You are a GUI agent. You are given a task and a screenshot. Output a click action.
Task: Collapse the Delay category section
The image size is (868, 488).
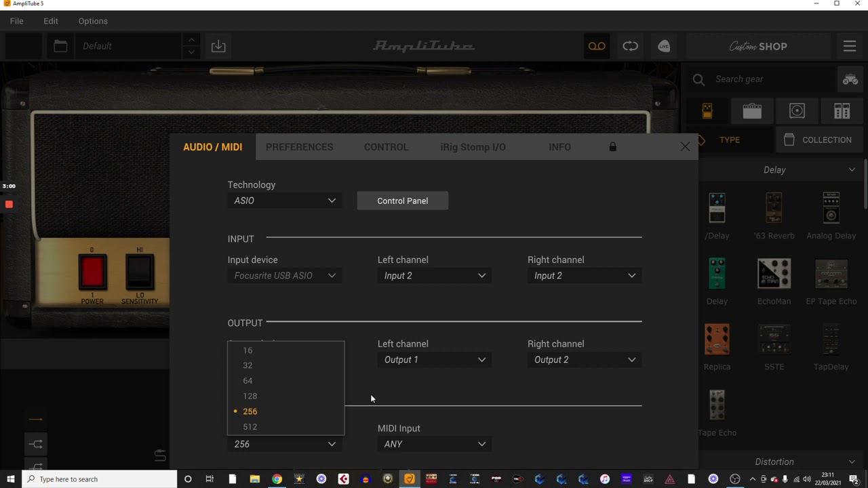tap(852, 170)
